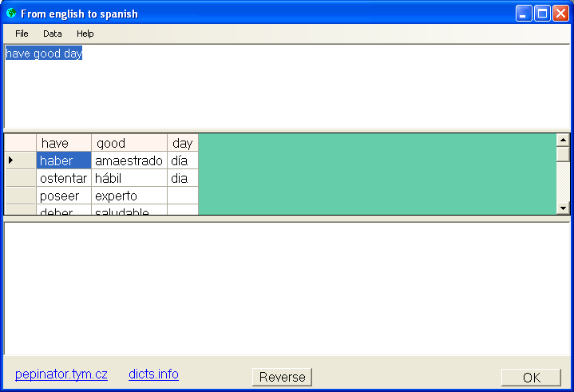Select the 'have' column header
The width and height of the screenshot is (574, 392).
[64, 143]
